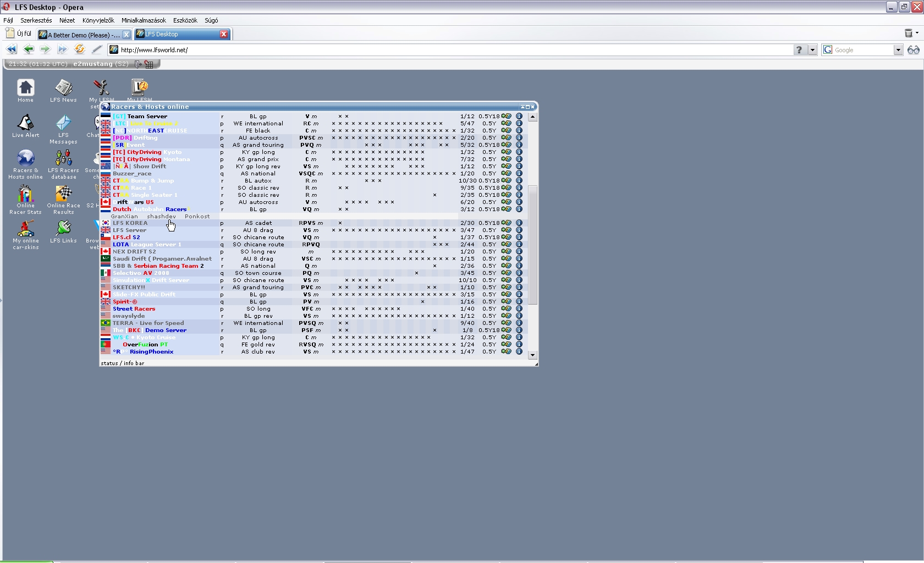Click the question mark button in address bar
This screenshot has width=924, height=563.
(x=800, y=50)
